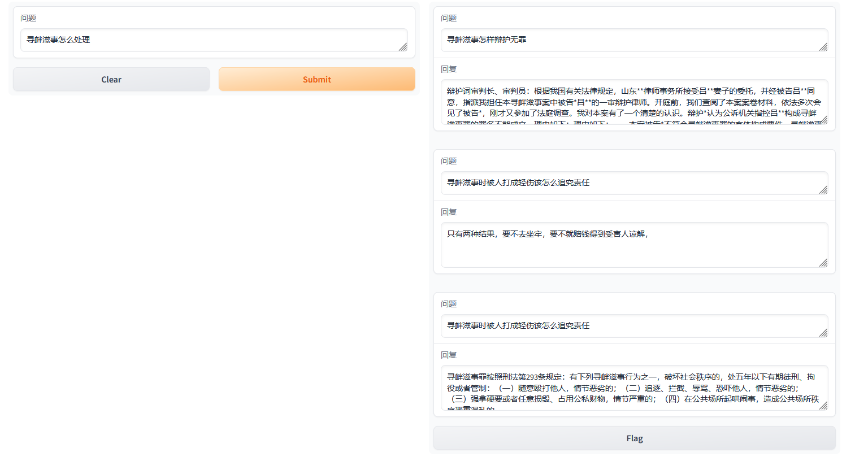This screenshot has width=868, height=461.
Task: Focus question field above the 只有两种结果 reply
Action: click(x=635, y=183)
